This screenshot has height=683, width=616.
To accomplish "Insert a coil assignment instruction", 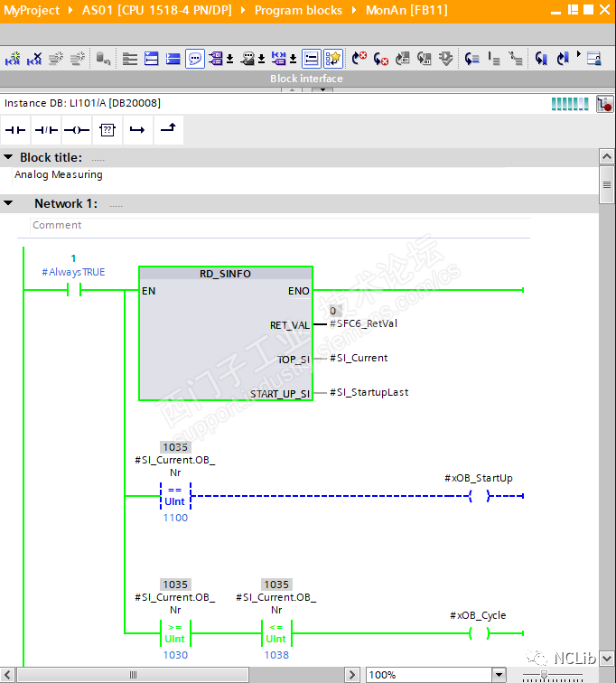I will [x=77, y=130].
